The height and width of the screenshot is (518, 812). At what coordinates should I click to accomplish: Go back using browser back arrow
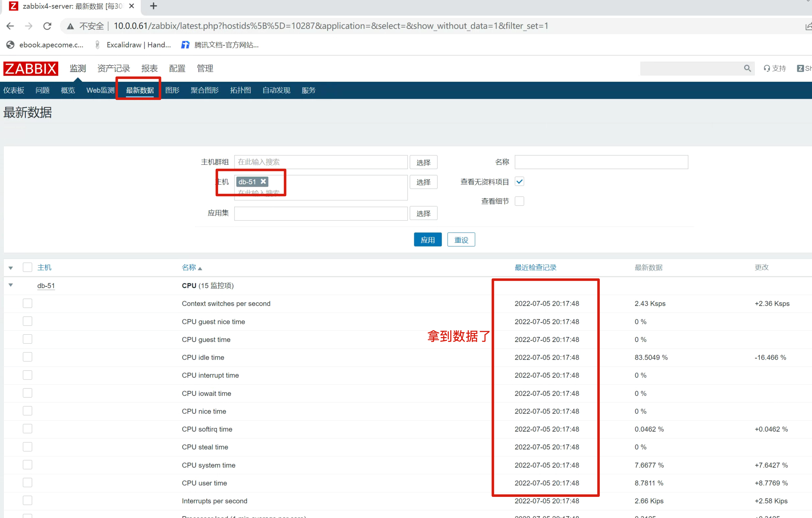(10, 26)
